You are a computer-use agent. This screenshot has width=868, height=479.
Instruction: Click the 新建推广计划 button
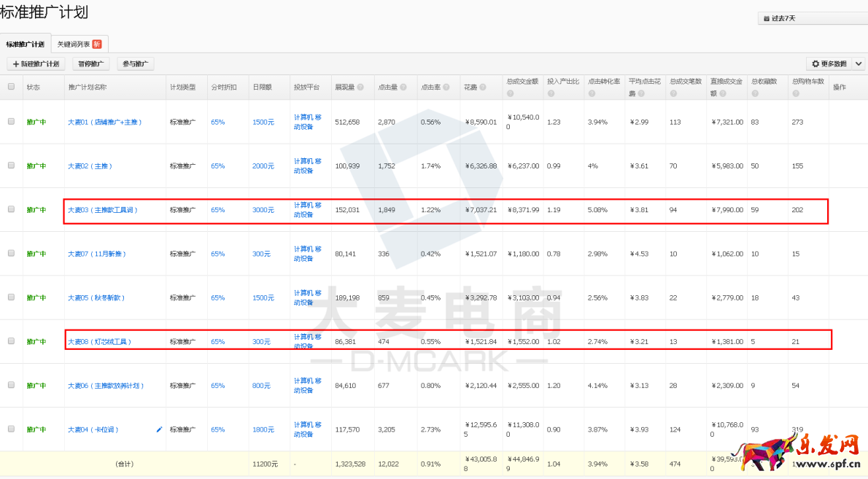click(x=36, y=63)
